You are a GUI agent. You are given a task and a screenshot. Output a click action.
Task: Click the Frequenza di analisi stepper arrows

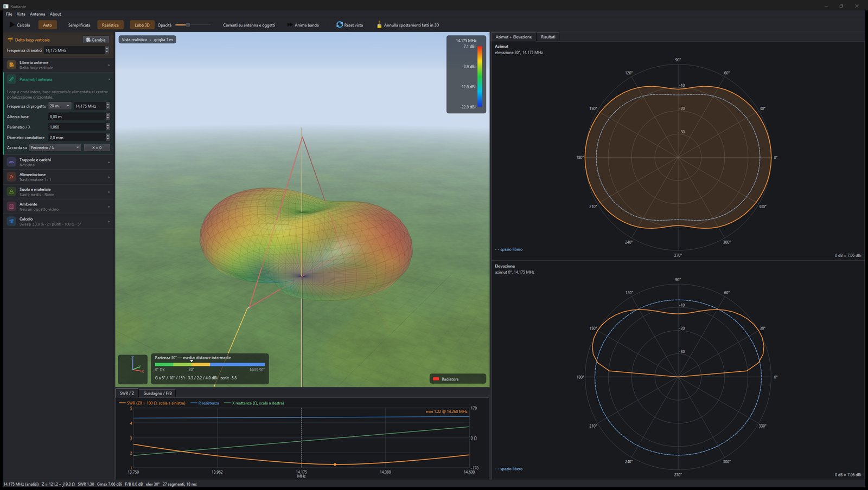coord(107,50)
